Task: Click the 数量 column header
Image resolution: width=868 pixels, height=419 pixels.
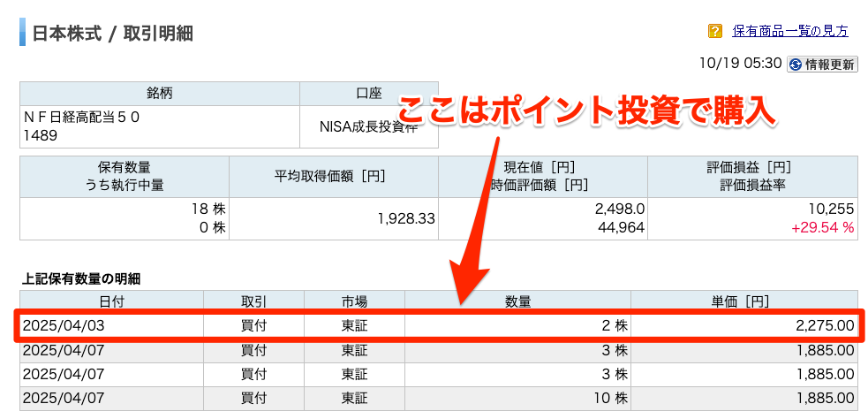Action: [517, 301]
